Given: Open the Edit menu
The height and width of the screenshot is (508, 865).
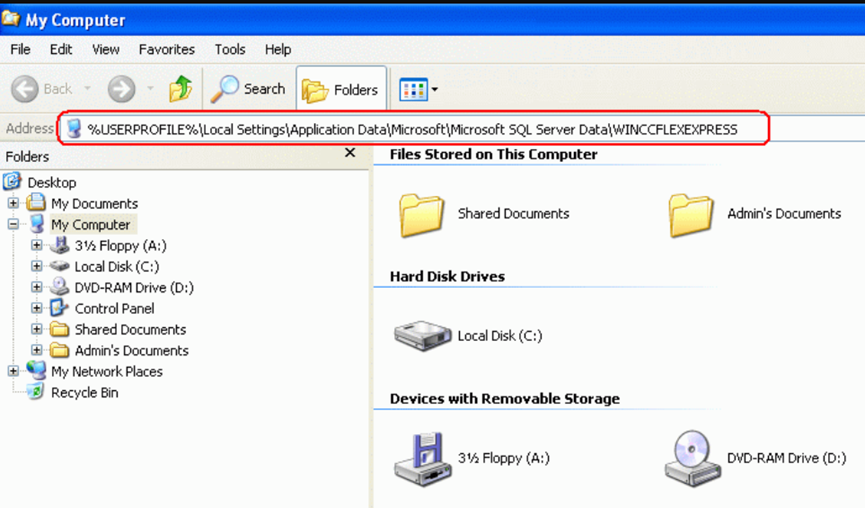Looking at the screenshot, I should click(x=61, y=50).
